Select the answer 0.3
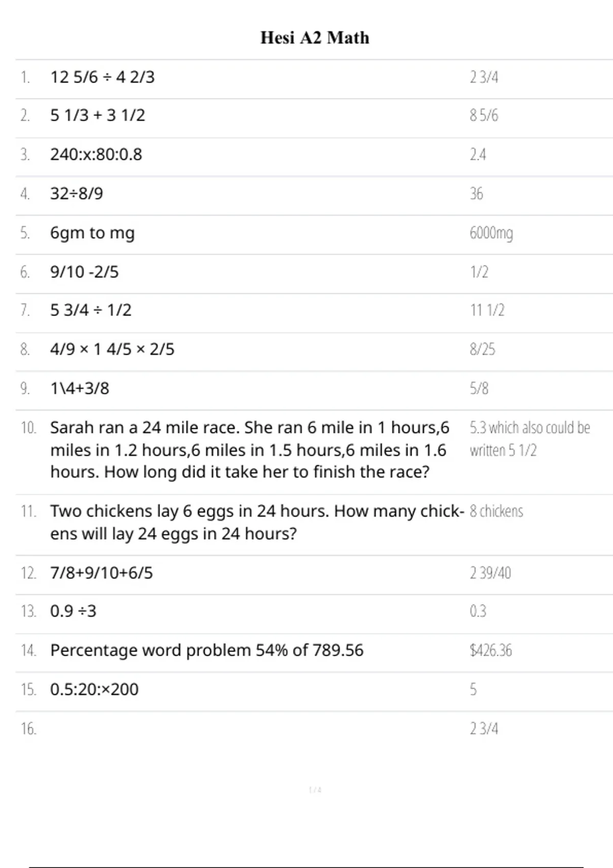The height and width of the screenshot is (868, 613). point(478,611)
